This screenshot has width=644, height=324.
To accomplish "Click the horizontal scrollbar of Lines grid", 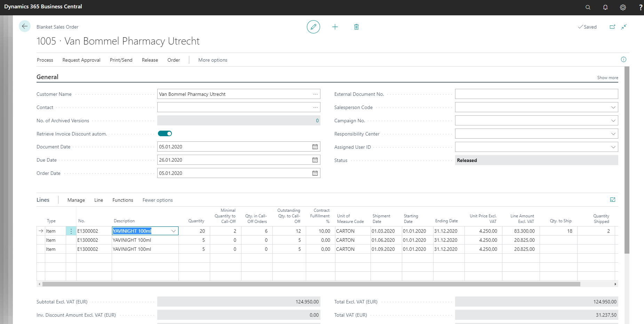I will pos(311,284).
